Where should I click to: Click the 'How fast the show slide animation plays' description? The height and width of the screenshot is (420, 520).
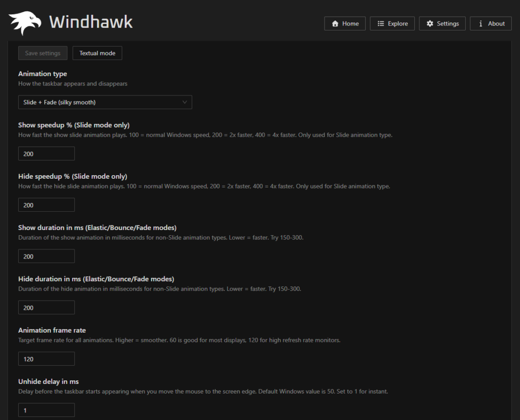[205, 135]
